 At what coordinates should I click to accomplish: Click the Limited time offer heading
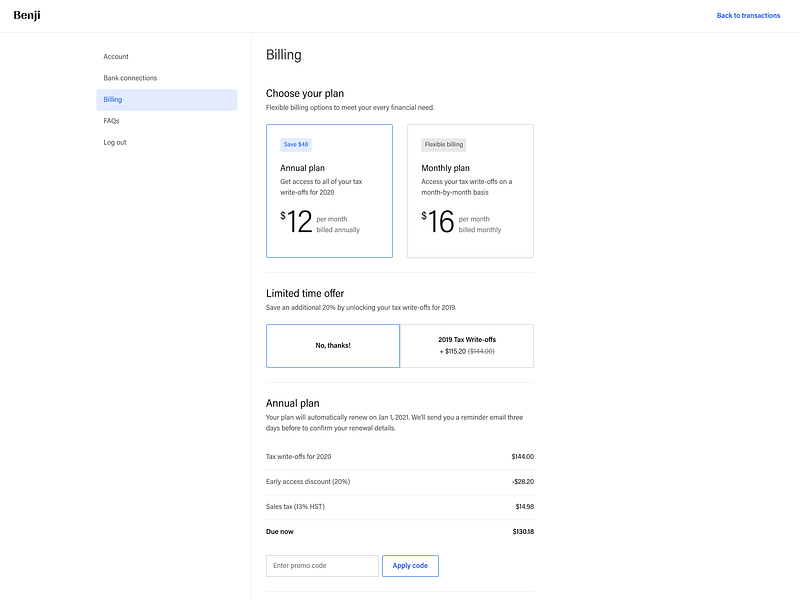[305, 294]
